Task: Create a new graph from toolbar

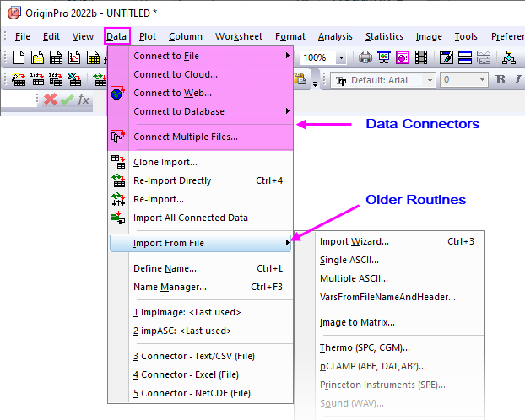Action: 74,57
